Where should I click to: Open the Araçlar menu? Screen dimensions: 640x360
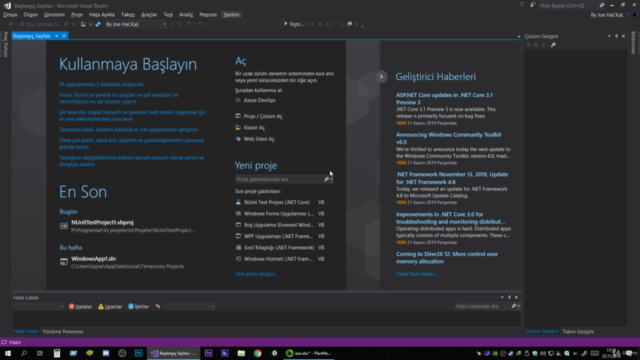pos(149,15)
